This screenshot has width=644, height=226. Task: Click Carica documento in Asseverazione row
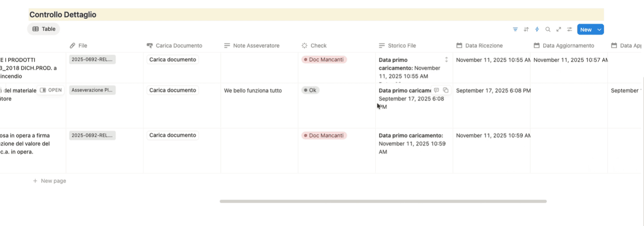tap(173, 90)
